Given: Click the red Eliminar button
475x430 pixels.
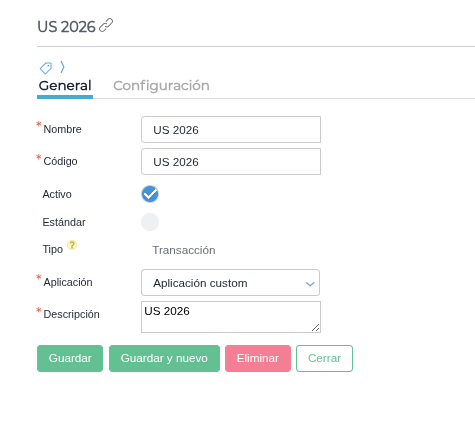Looking at the screenshot, I should 258,358.
